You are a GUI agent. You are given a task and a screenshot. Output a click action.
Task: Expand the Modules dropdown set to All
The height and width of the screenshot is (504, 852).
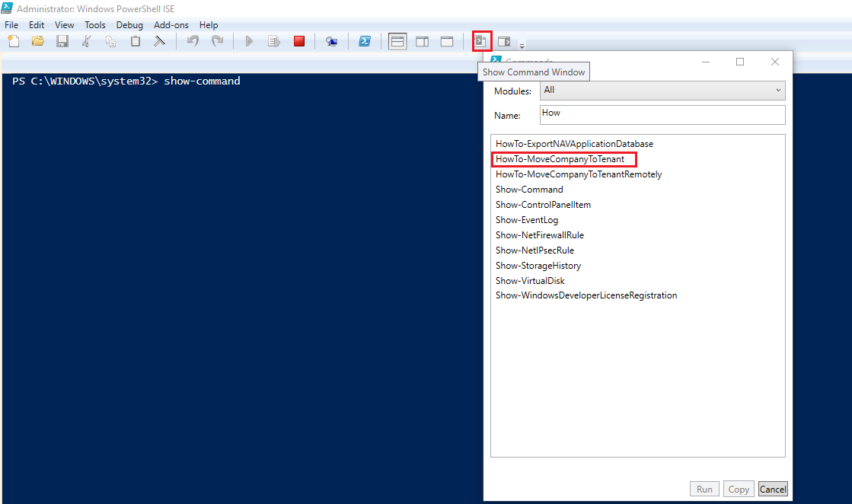click(662, 91)
